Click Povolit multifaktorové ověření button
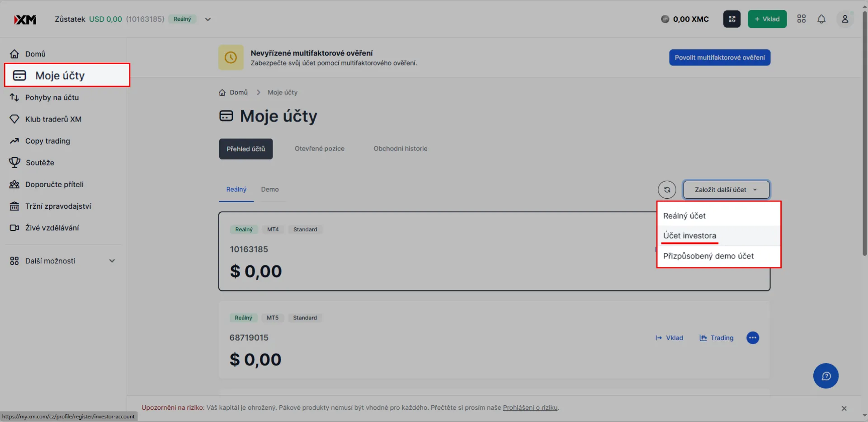Viewport: 868px width, 422px height. 720,57
